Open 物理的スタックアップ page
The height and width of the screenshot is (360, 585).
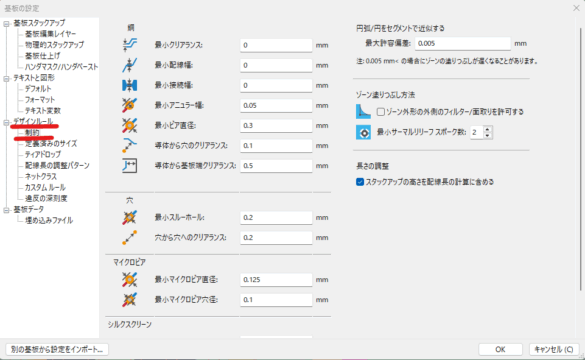click(x=54, y=45)
